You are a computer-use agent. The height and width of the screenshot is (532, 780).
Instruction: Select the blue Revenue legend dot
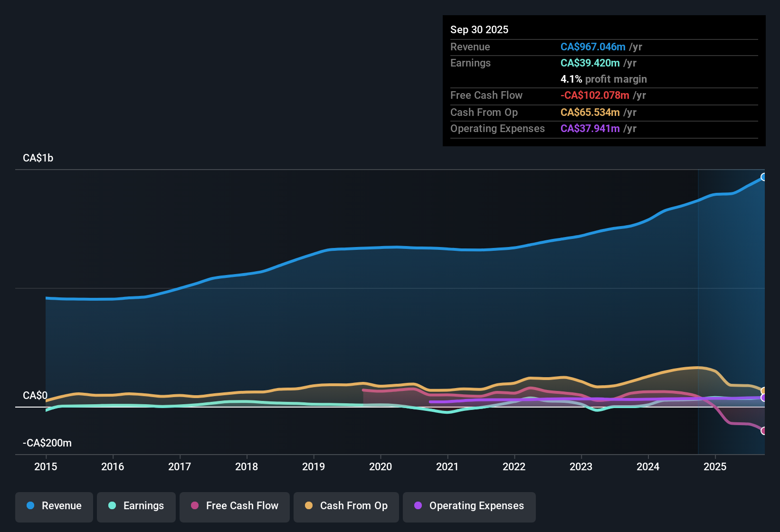click(30, 506)
